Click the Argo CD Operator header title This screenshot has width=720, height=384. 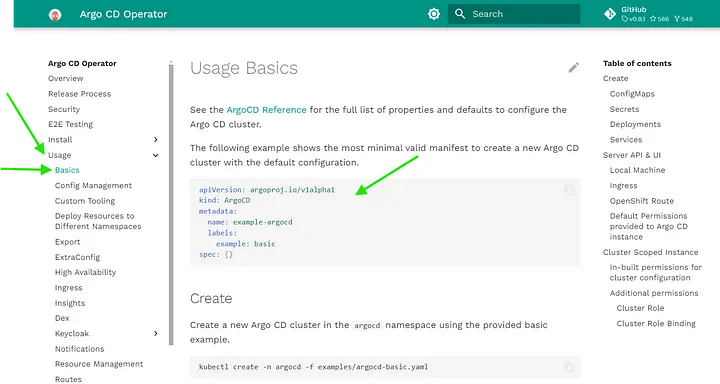click(124, 14)
